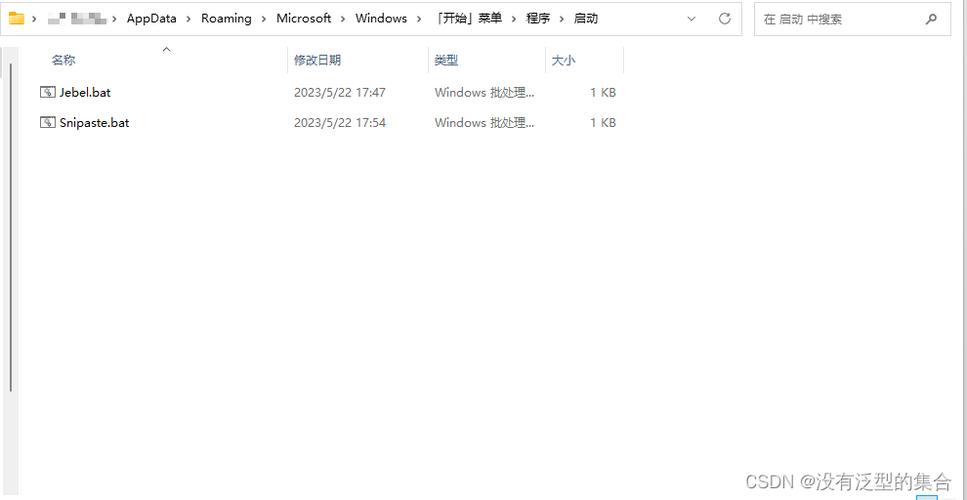Sort by 名称 column header
The width and height of the screenshot is (967, 500).
[63, 60]
